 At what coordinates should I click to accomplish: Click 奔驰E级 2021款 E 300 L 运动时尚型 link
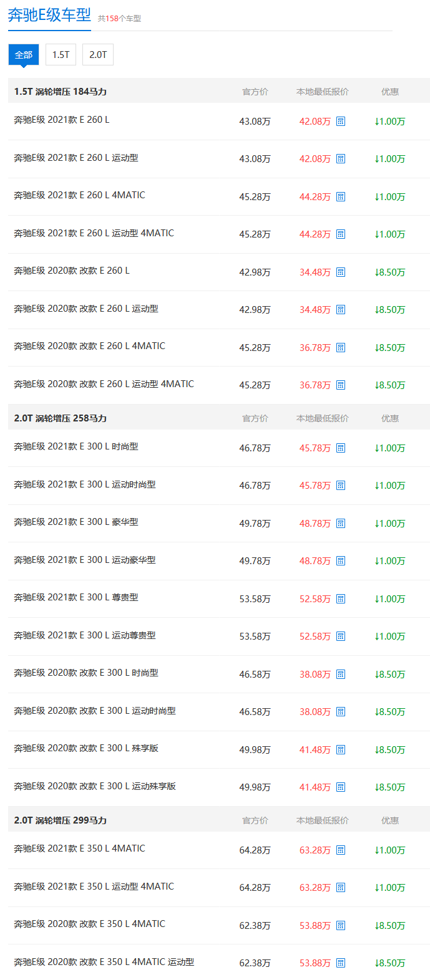pyautogui.click(x=85, y=484)
